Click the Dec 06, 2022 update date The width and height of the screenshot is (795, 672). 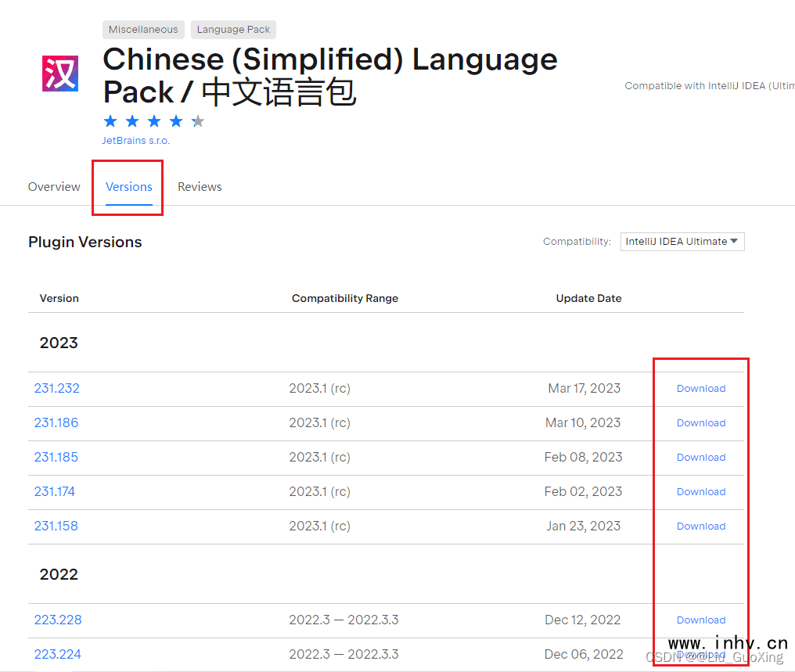pyautogui.click(x=584, y=654)
